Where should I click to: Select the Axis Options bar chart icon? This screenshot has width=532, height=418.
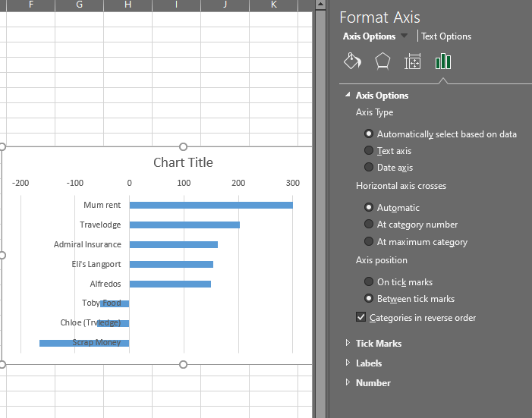pyautogui.click(x=442, y=61)
